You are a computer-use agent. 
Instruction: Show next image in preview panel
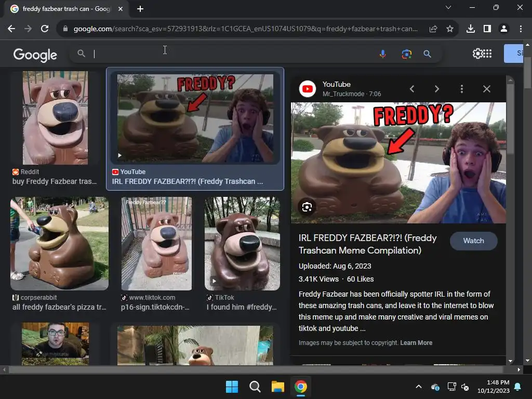click(436, 89)
